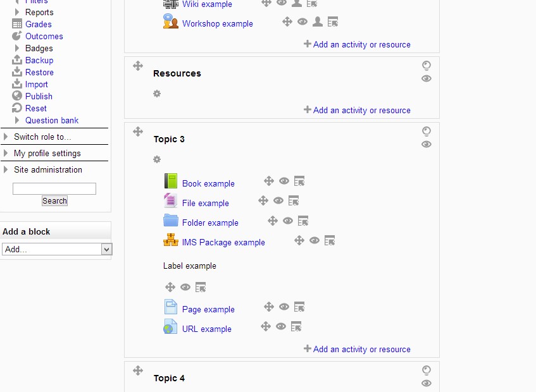Hide Workshop example with its eye icon
This screenshot has width=536, height=392.
tap(302, 22)
